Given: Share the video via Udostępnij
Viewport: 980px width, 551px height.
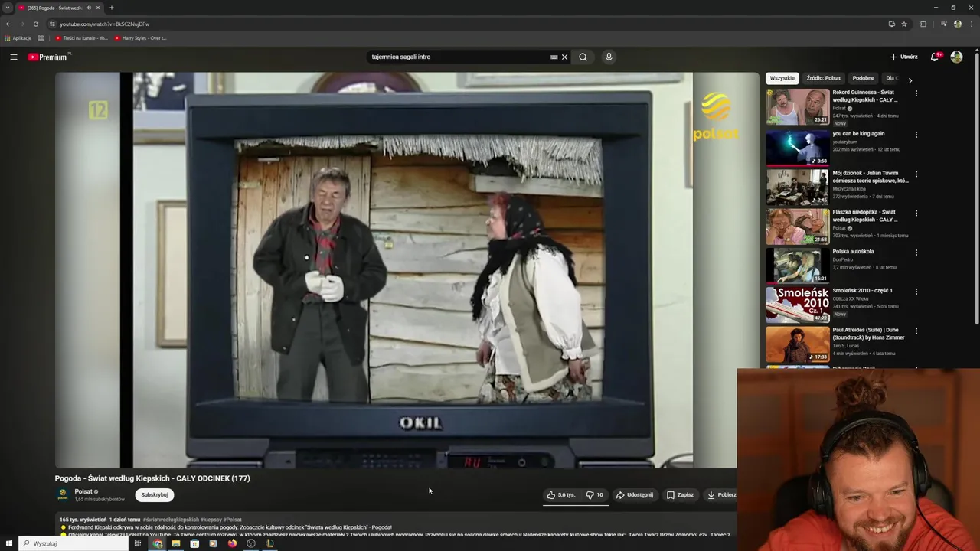Looking at the screenshot, I should (x=635, y=495).
